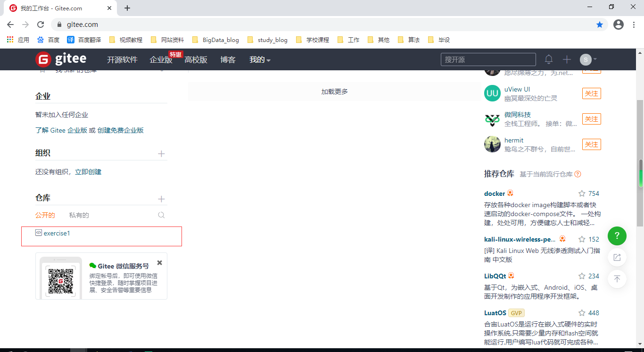Go to 企业版 in the navigation bar
The width and height of the screenshot is (644, 352).
coord(161,60)
